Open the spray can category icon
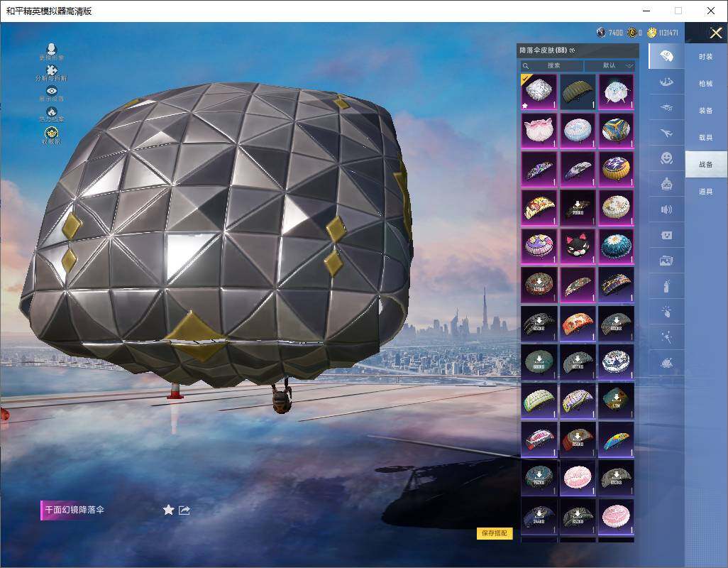The width and height of the screenshot is (728, 568). pyautogui.click(x=667, y=287)
